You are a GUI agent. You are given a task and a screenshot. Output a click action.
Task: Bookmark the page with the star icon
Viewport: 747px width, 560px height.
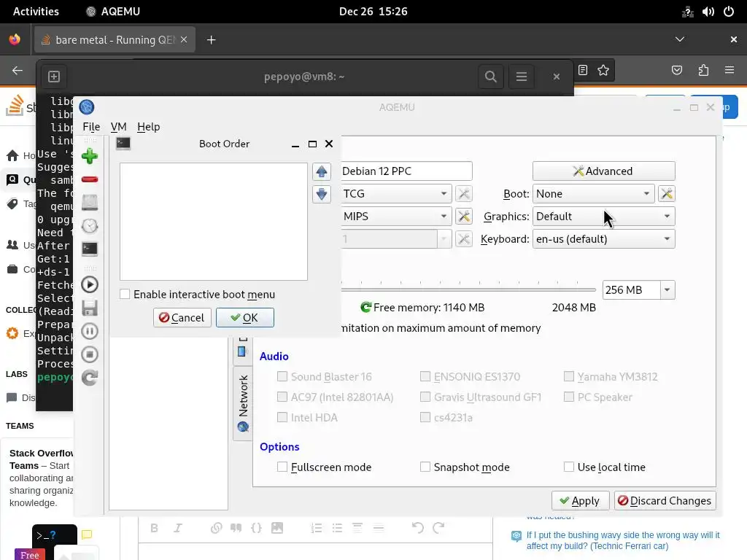[x=603, y=71]
